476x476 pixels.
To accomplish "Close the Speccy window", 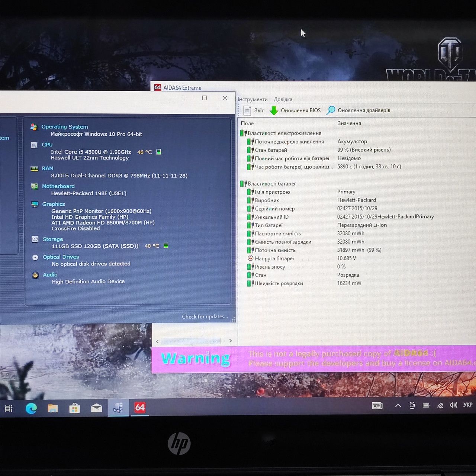I will coord(225,98).
